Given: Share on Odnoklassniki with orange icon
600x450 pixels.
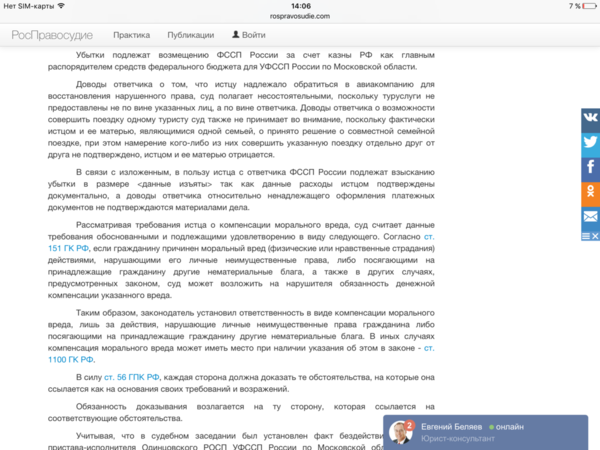Looking at the screenshot, I should (590, 190).
